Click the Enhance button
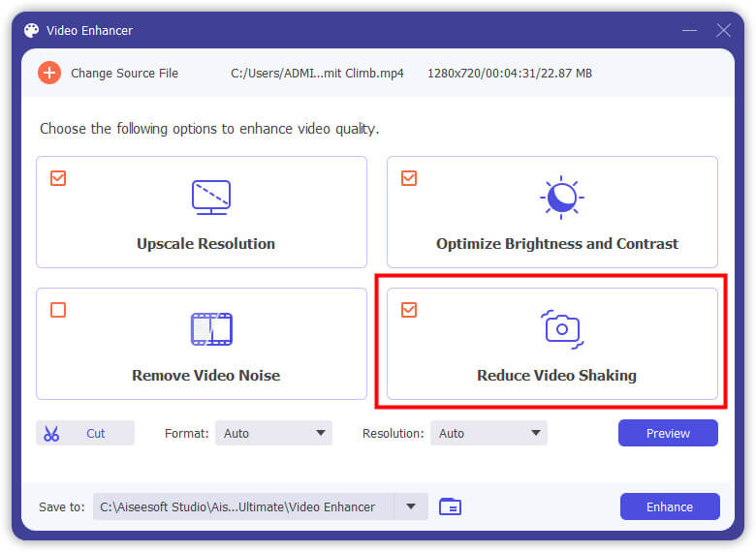 pyautogui.click(x=669, y=506)
